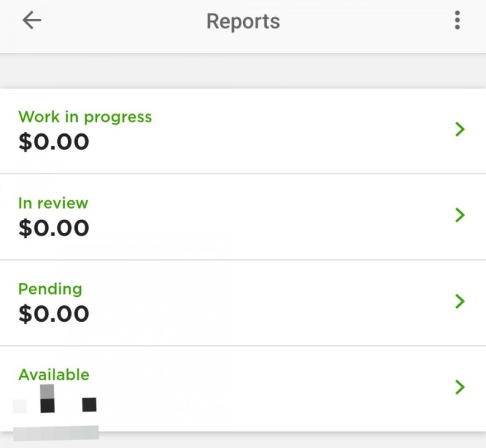This screenshot has width=486, height=448.
Task: Expand the Work in progress report row
Action: click(x=243, y=129)
